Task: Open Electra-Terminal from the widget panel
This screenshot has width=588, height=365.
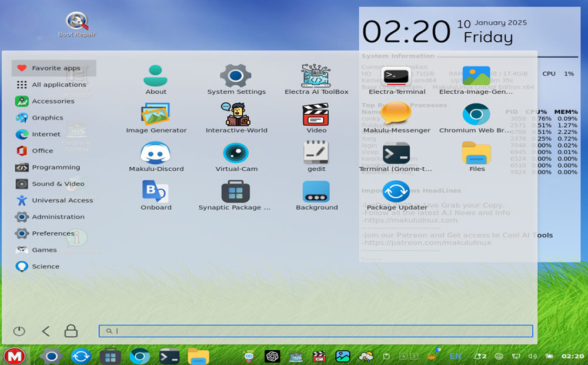Action: [396, 78]
